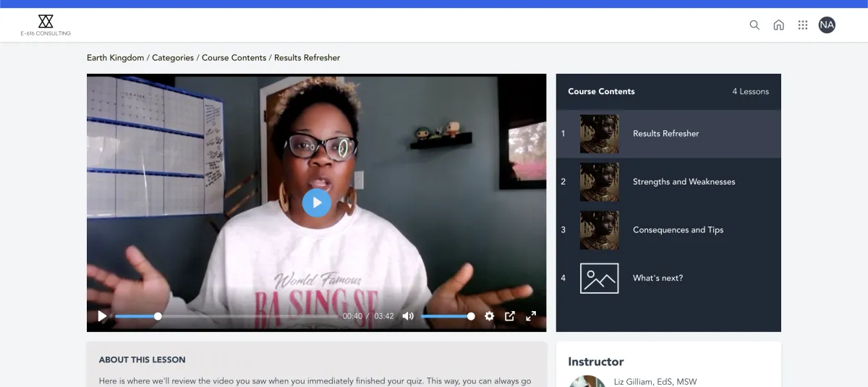Select lesson 4 What's next?

668,278
